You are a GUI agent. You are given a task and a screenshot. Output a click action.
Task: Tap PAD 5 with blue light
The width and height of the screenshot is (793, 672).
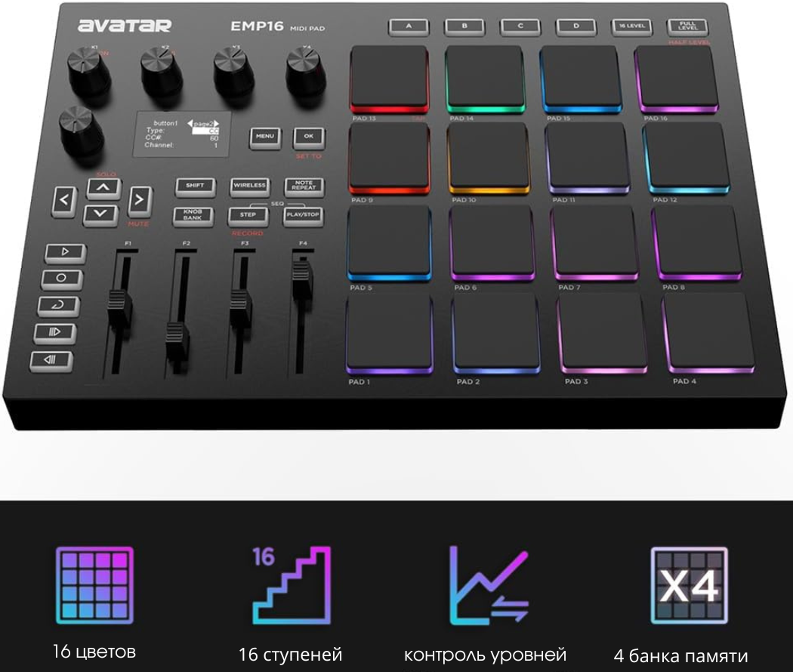(x=390, y=242)
